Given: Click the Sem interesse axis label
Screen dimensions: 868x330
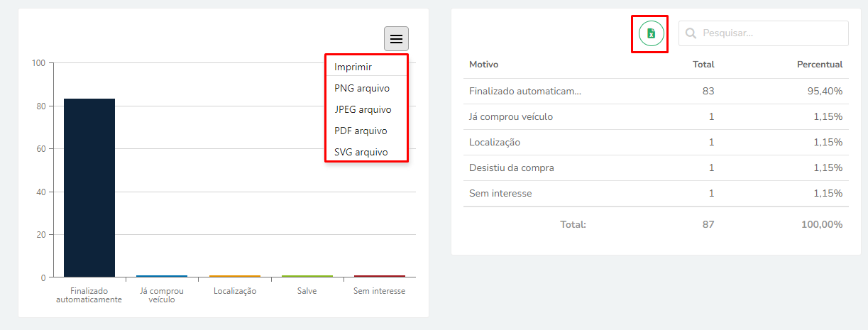Looking at the screenshot, I should tap(379, 291).
